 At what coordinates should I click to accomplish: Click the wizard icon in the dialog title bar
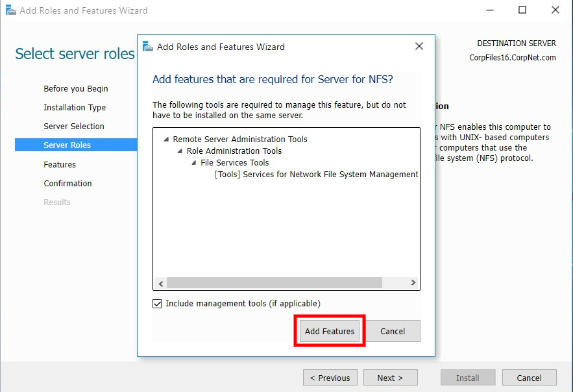coord(148,47)
